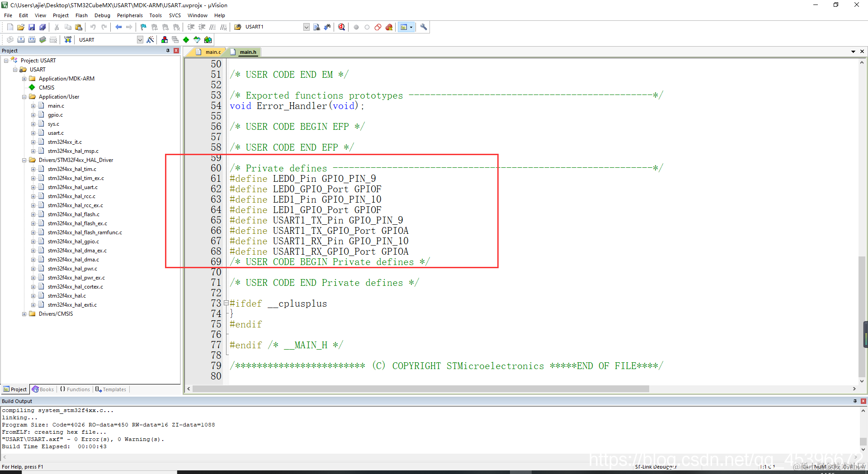Click the line "void Error_Handler(void);"
This screenshot has height=474, width=868.
[297, 106]
